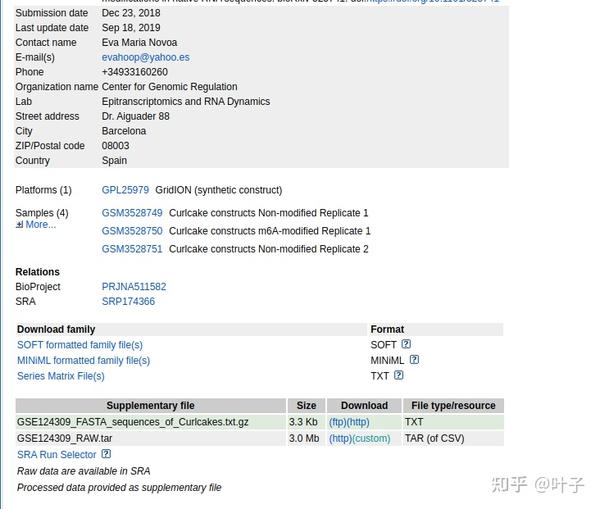Open Series Matrix File(s) link
The width and height of the screenshot is (600, 509).
[x=61, y=377]
